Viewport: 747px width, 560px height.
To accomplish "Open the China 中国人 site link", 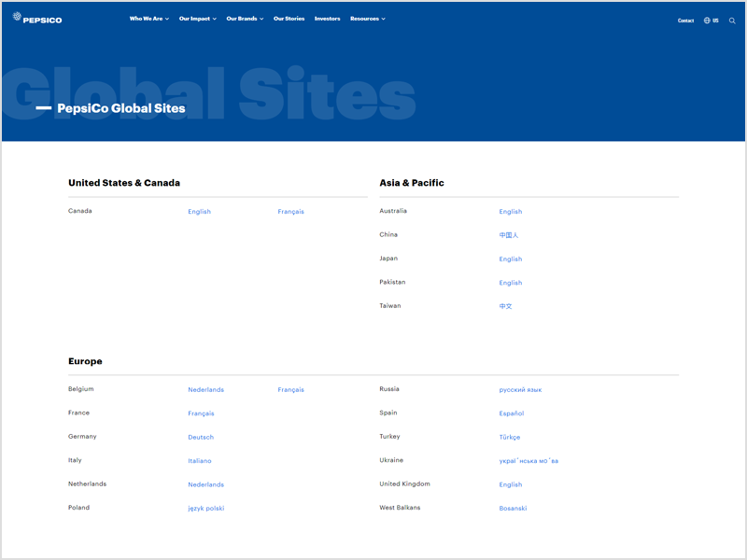I will point(508,235).
